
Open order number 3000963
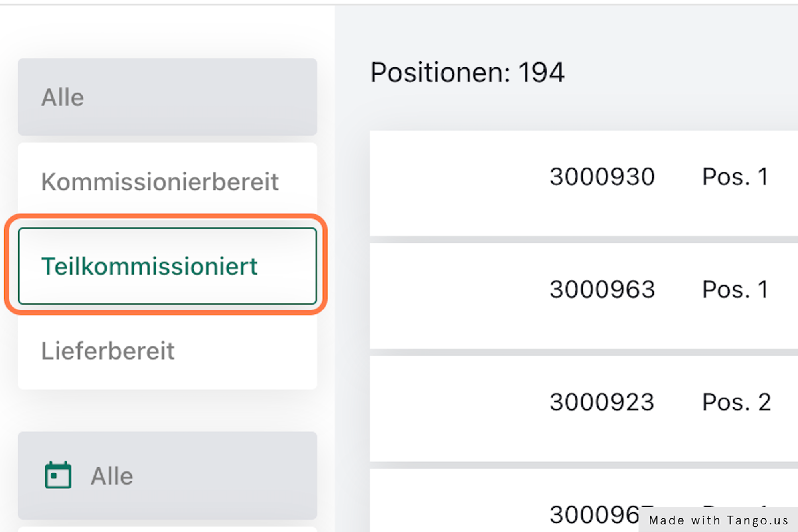602,289
